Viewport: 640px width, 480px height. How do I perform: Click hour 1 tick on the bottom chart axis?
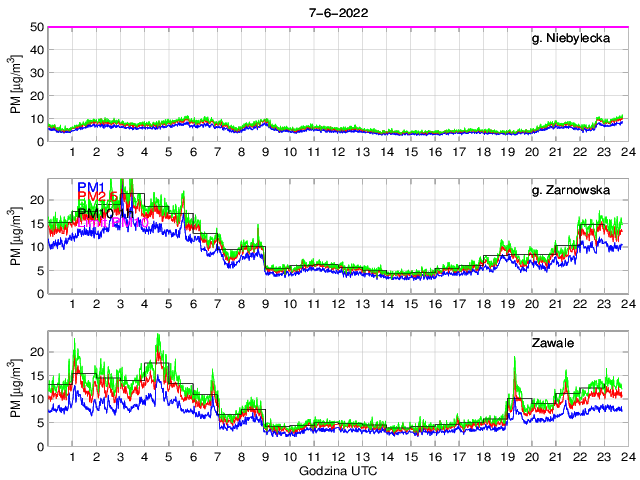pos(72,456)
